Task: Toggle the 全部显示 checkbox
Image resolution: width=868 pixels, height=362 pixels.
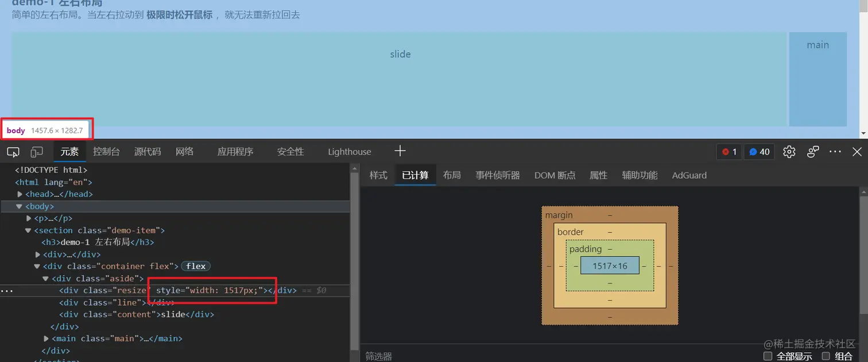Action: pyautogui.click(x=768, y=356)
